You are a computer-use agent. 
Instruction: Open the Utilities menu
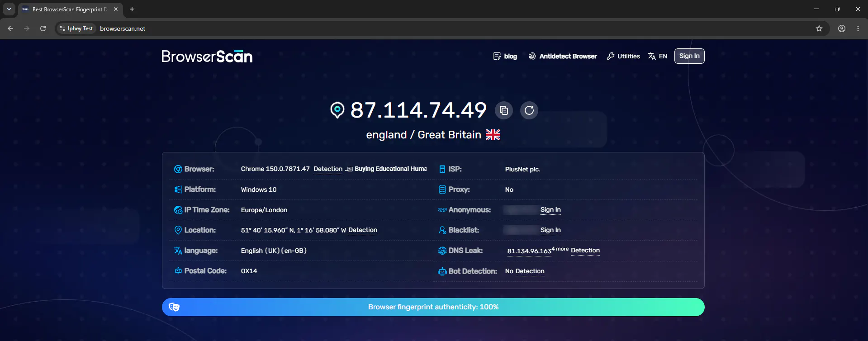coord(623,56)
